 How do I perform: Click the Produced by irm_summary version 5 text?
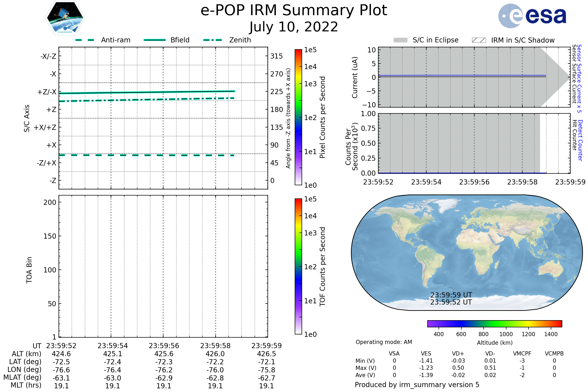tap(417, 384)
